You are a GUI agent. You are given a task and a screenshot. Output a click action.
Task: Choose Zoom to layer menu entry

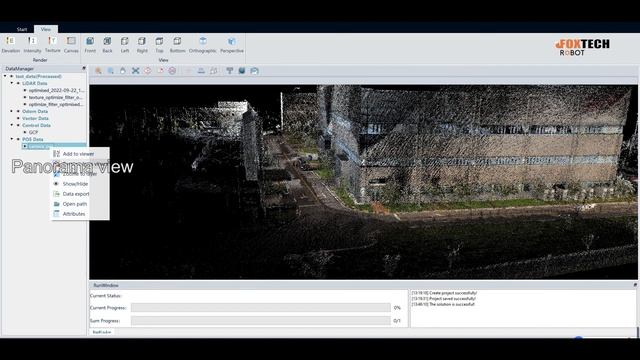[x=80, y=173]
